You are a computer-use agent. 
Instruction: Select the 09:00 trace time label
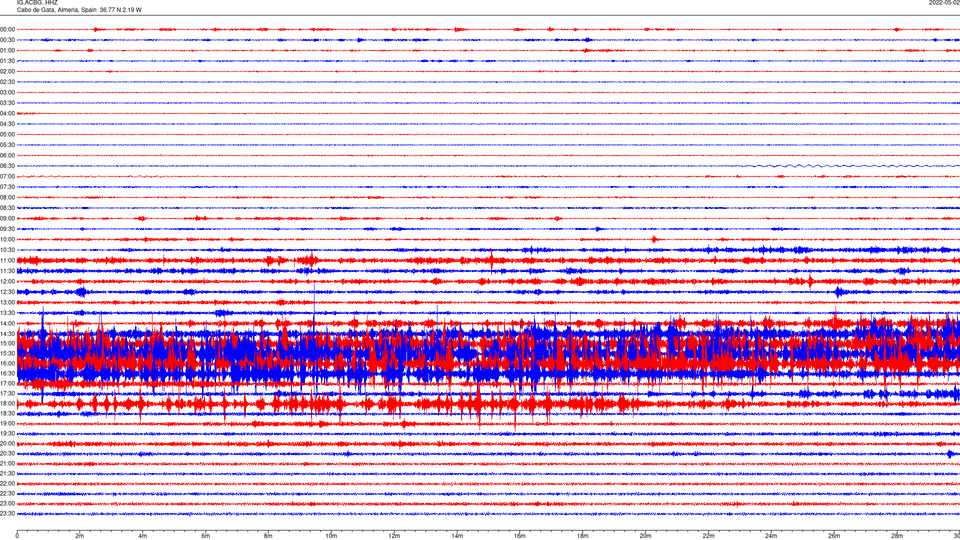[x=7, y=219]
